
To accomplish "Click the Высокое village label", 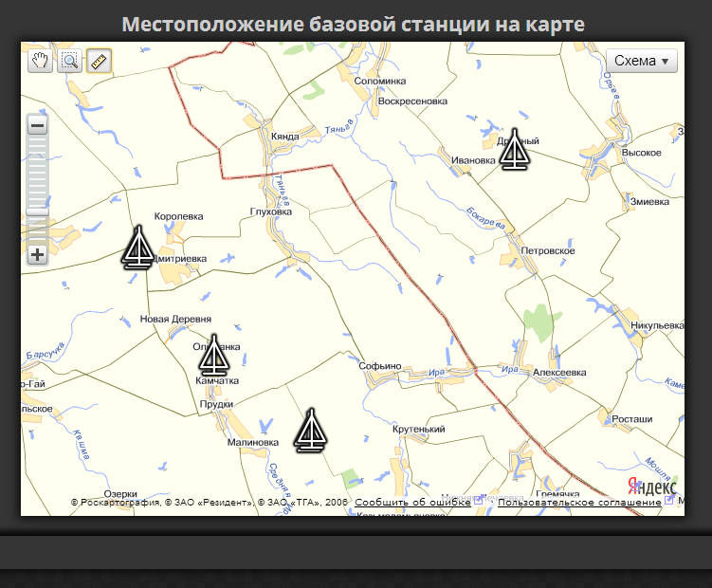I will [x=641, y=153].
